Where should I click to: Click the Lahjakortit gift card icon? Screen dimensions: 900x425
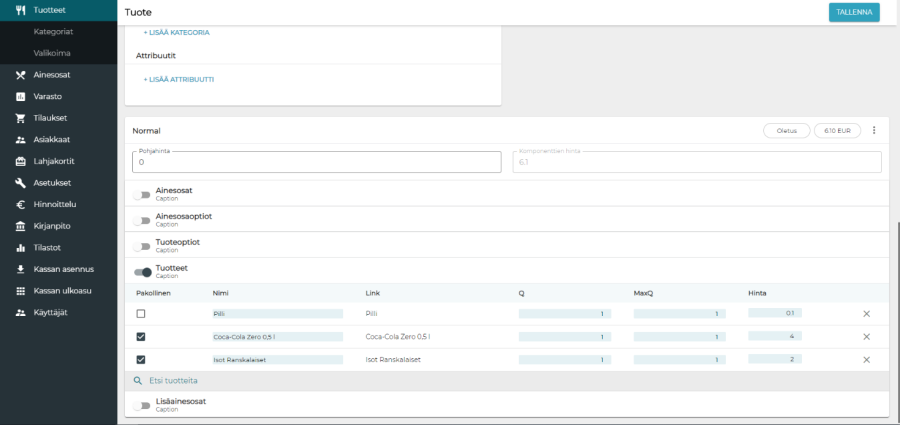(x=20, y=161)
